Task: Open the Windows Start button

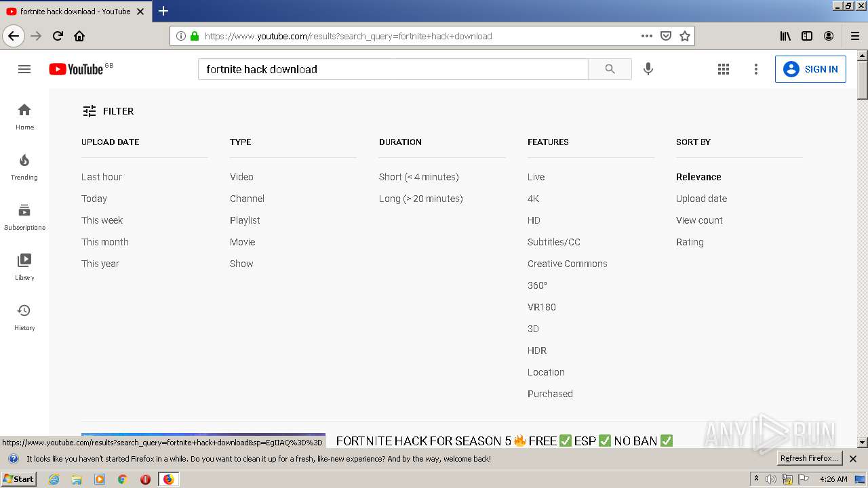Action: tap(19, 479)
